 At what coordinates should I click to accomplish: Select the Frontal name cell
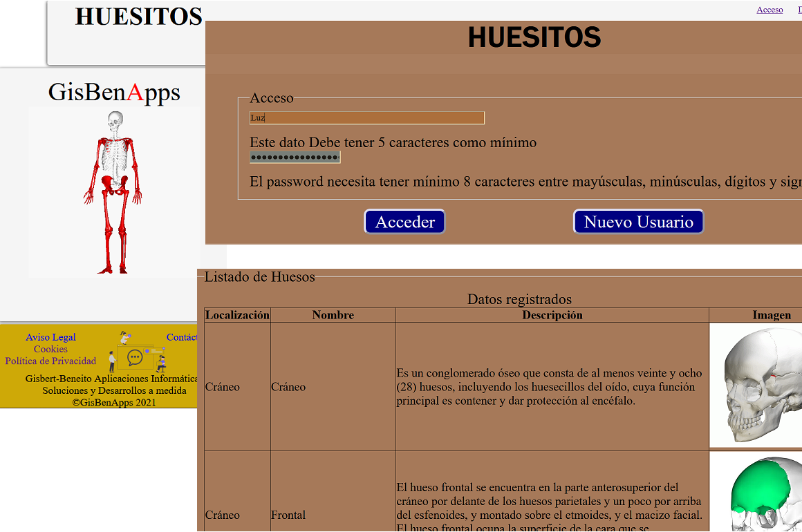click(x=288, y=515)
